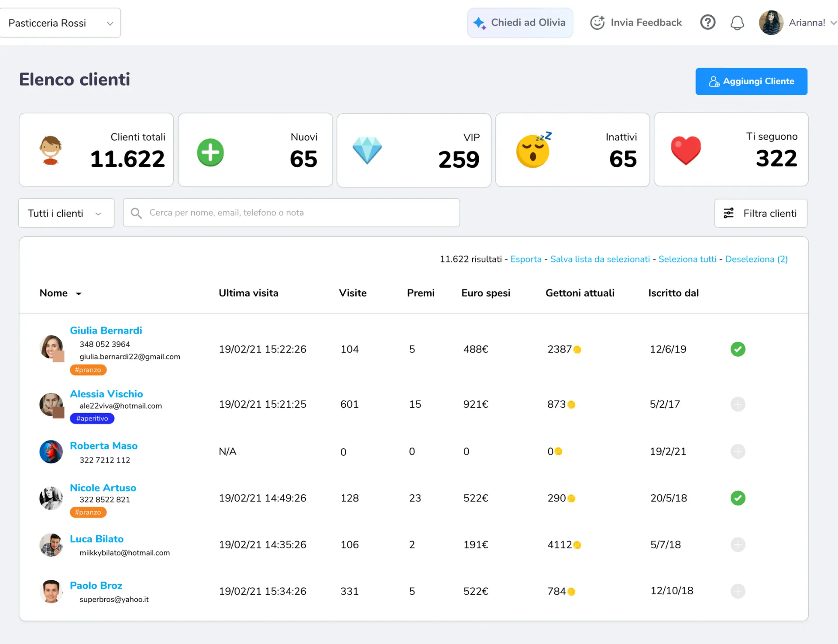Screen dimensions: 838x644
Task: Open Roberta Maso's name link
Action: pyautogui.click(x=104, y=446)
